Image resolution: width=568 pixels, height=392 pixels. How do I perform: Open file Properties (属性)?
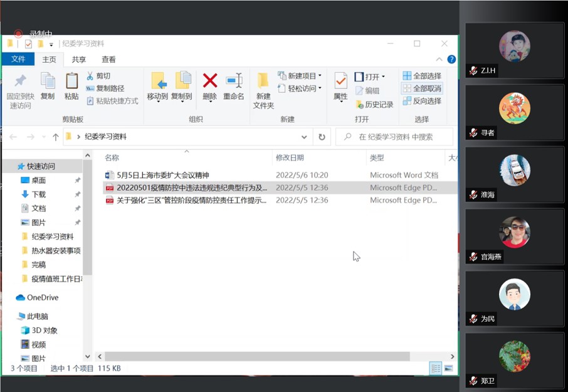point(340,87)
